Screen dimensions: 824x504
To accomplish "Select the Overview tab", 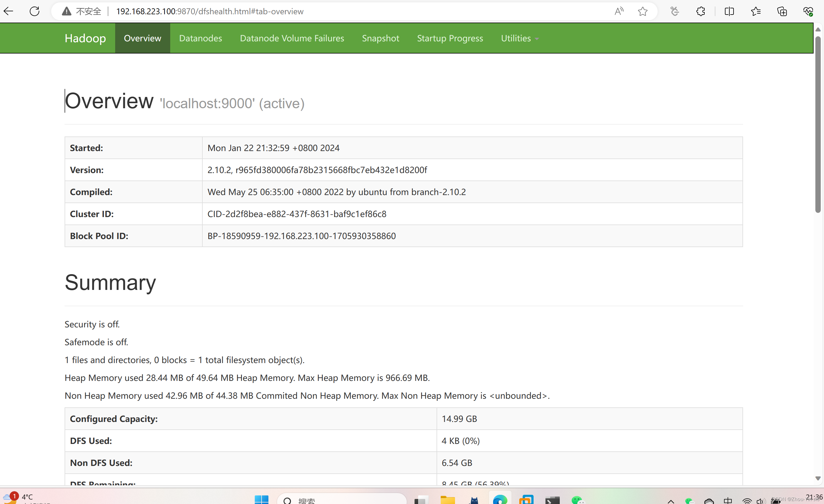I will 143,38.
